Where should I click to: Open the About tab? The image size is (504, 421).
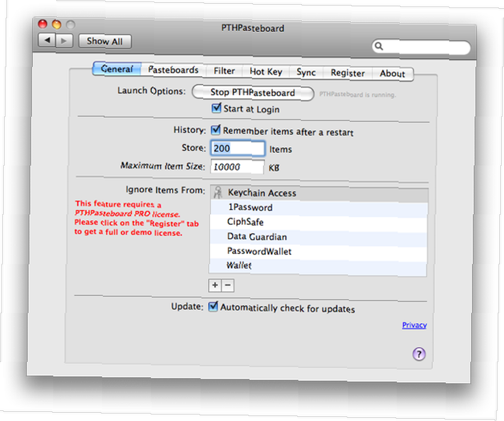pyautogui.click(x=393, y=74)
